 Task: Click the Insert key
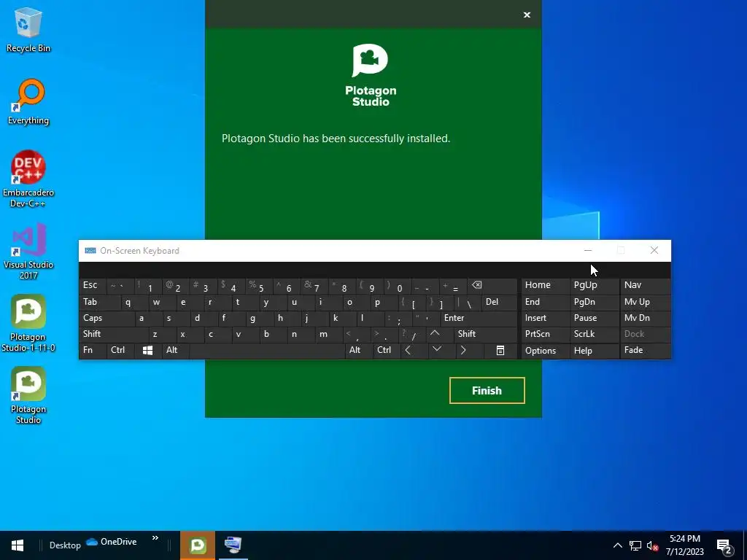tap(545, 318)
